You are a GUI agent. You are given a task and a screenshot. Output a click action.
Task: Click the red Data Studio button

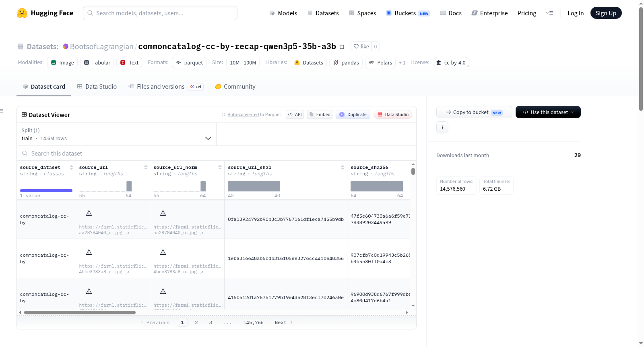pyautogui.click(x=393, y=114)
